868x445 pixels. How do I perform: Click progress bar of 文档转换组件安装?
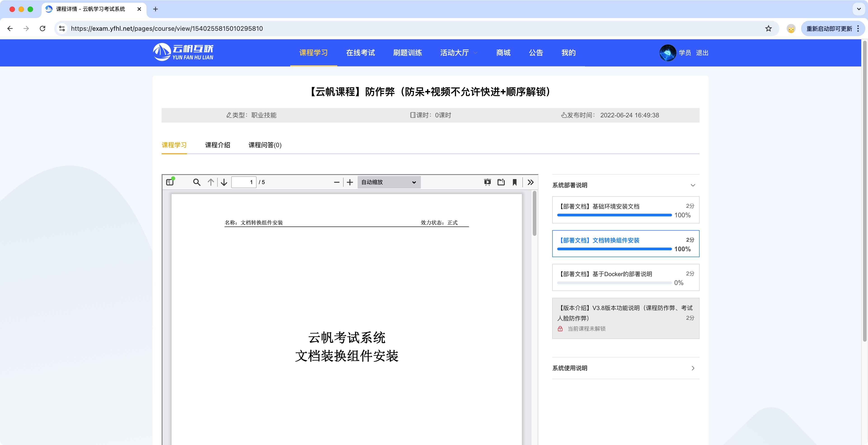pos(614,249)
